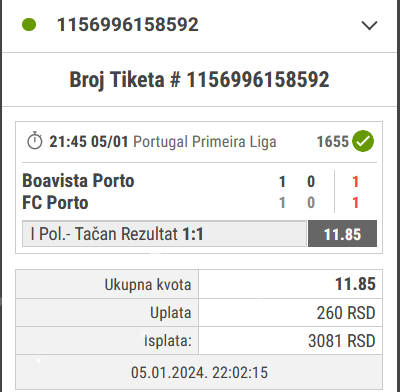Click the timestamp 05.01.2024. 22:02:15 row
Image resolution: width=400 pixels, height=392 pixels.
199,372
